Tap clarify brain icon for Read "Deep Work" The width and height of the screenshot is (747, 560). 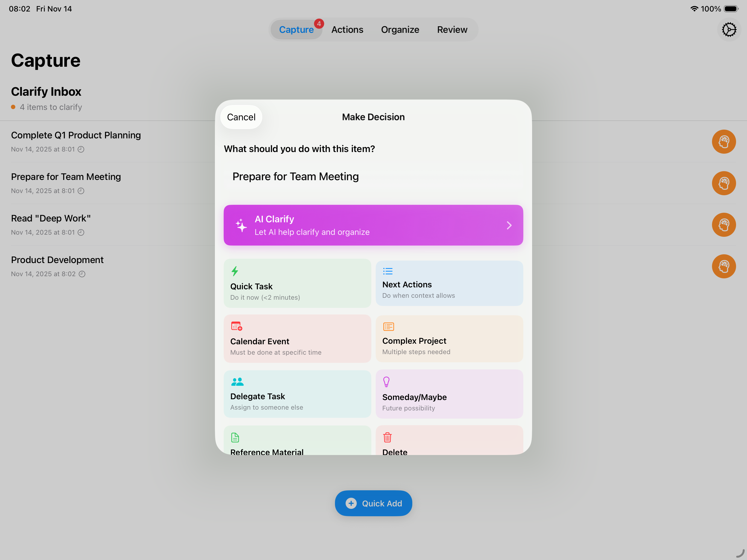723,224
